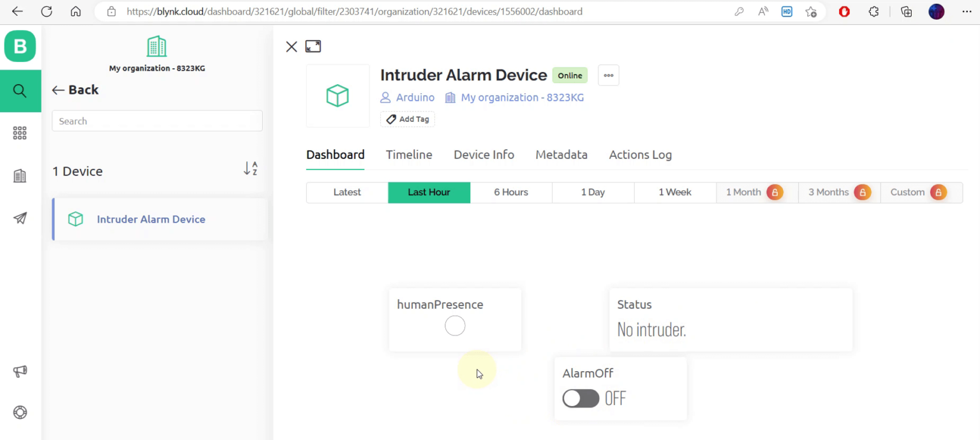Image resolution: width=980 pixels, height=440 pixels.
Task: Toggle the Online status badge
Action: pyautogui.click(x=570, y=75)
